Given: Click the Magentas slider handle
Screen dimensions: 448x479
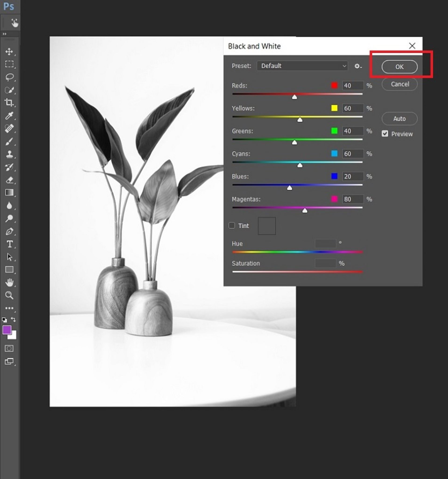Looking at the screenshot, I should pyautogui.click(x=305, y=211).
